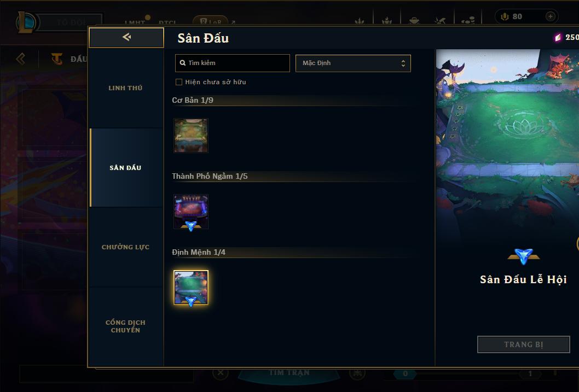
Task: Open the Mặc Định sort dropdown
Action: point(353,63)
